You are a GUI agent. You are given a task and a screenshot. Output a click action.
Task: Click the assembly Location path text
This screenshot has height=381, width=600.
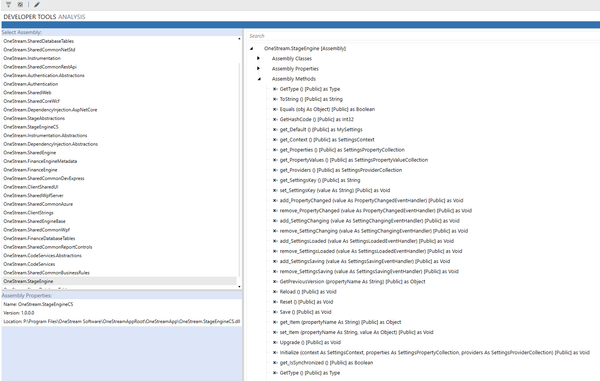point(122,321)
